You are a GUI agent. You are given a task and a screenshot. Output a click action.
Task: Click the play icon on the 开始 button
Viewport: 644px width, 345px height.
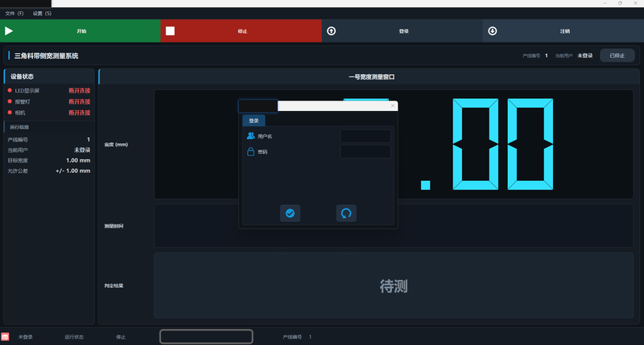(9, 31)
